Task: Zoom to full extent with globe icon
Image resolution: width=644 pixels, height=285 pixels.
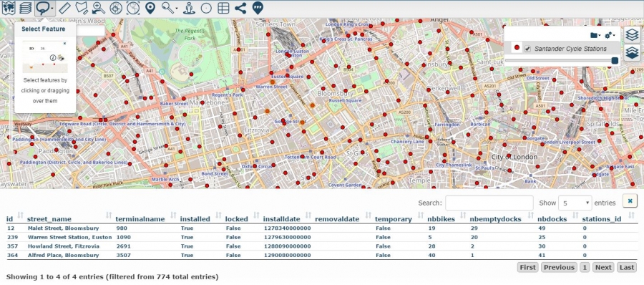Action: click(133, 8)
